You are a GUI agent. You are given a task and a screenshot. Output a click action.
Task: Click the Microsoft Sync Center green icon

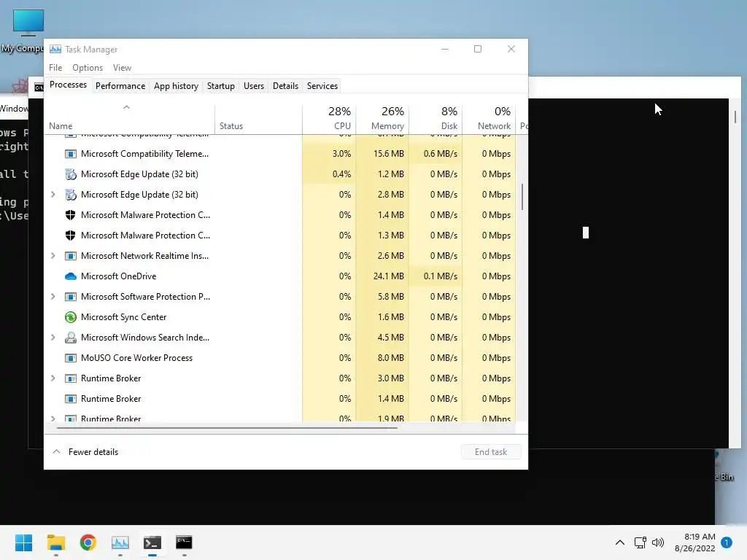pos(71,317)
